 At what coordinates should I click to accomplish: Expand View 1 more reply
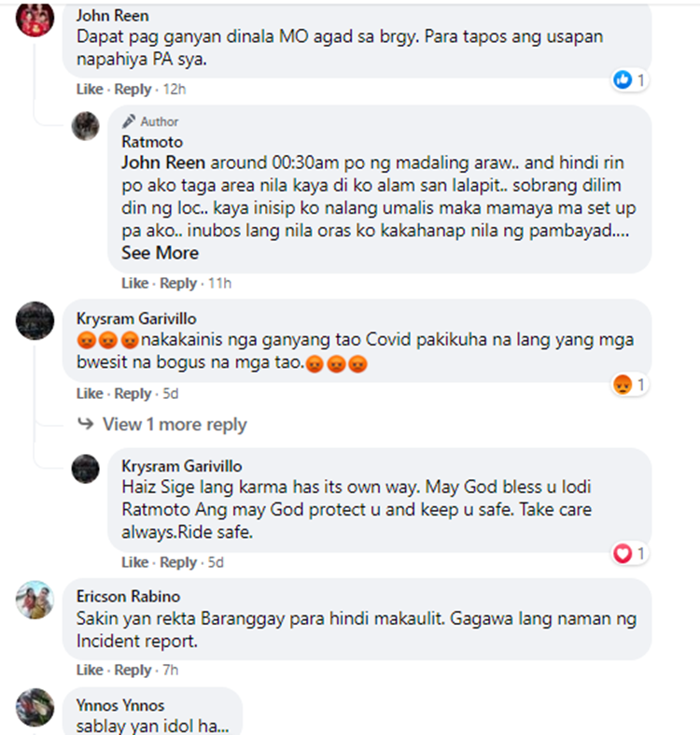click(x=175, y=424)
